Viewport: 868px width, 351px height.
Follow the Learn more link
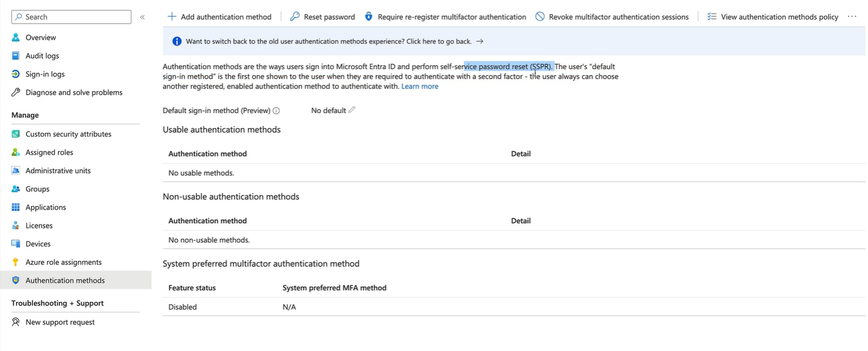point(420,87)
